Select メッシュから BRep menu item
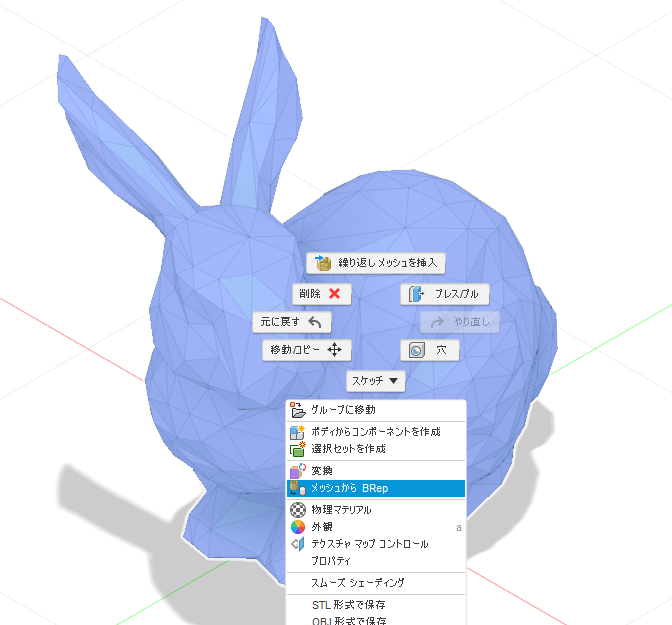This screenshot has height=625, width=672. (376, 488)
